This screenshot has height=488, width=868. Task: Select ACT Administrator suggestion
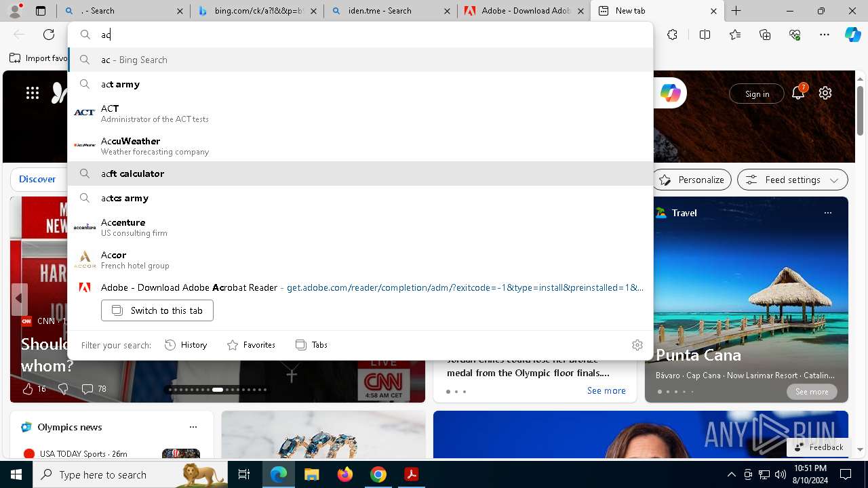360,113
